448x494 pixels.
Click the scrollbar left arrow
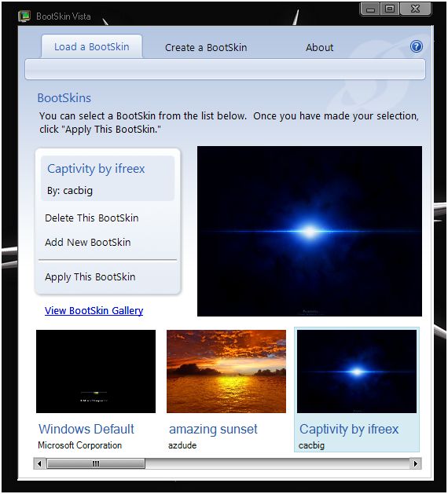(x=39, y=463)
